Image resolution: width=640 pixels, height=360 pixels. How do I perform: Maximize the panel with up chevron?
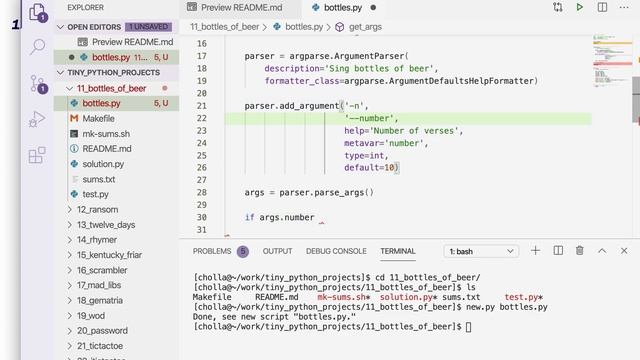click(602, 251)
